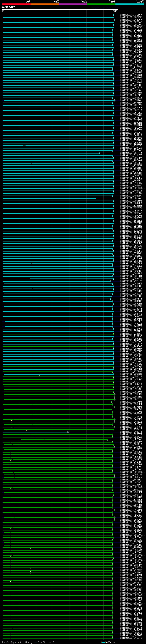This screenshot has height=644, width=146.
Task: Open hit UniRef100_A7NZS8
Action: pos(131,27)
